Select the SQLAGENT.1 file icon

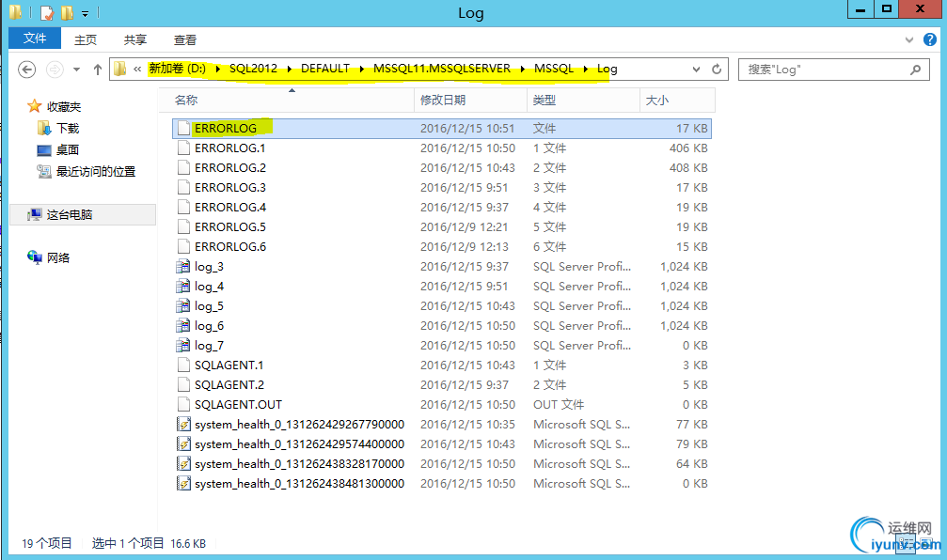[183, 366]
